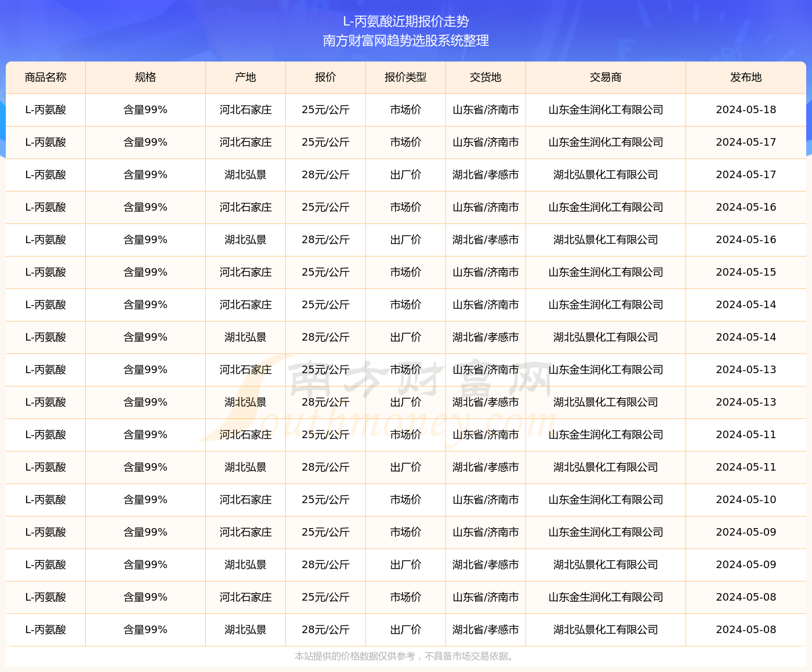Click "L-丙氨酸" in the 2024-05-10 row
Image resolution: width=812 pixels, height=672 pixels.
click(x=46, y=500)
